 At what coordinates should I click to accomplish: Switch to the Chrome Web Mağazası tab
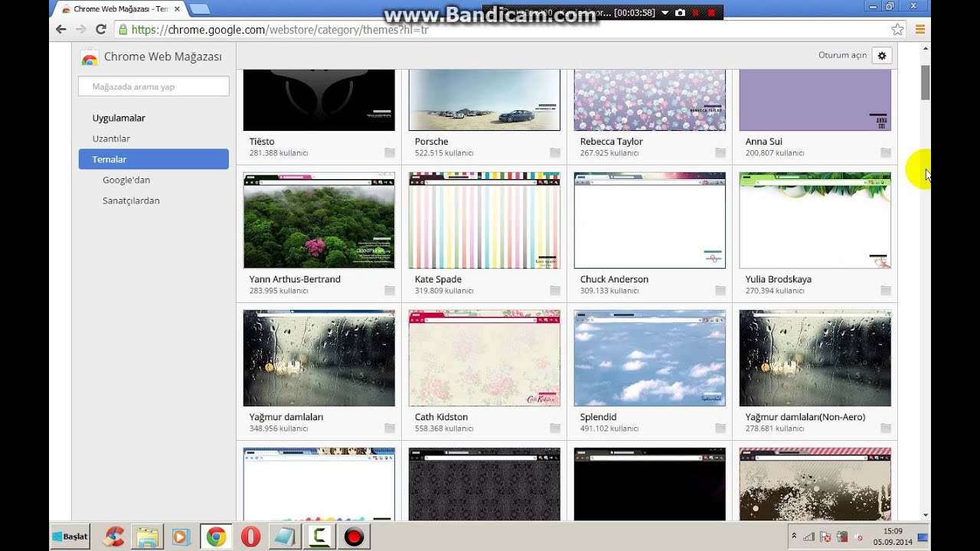pos(120,9)
